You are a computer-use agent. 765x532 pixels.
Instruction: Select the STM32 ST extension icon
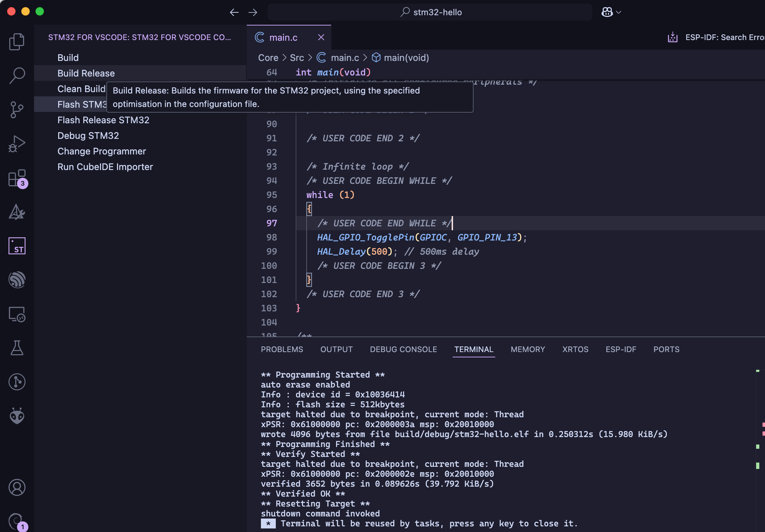[x=17, y=246]
